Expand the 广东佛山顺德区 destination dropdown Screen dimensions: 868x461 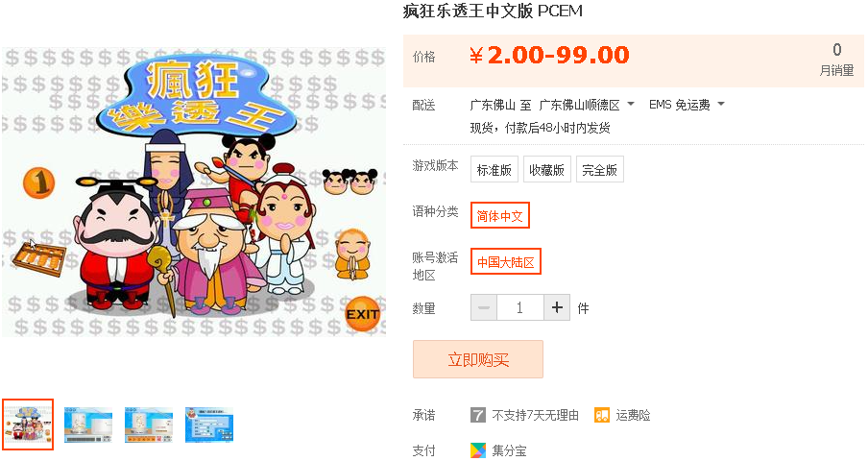(587, 105)
